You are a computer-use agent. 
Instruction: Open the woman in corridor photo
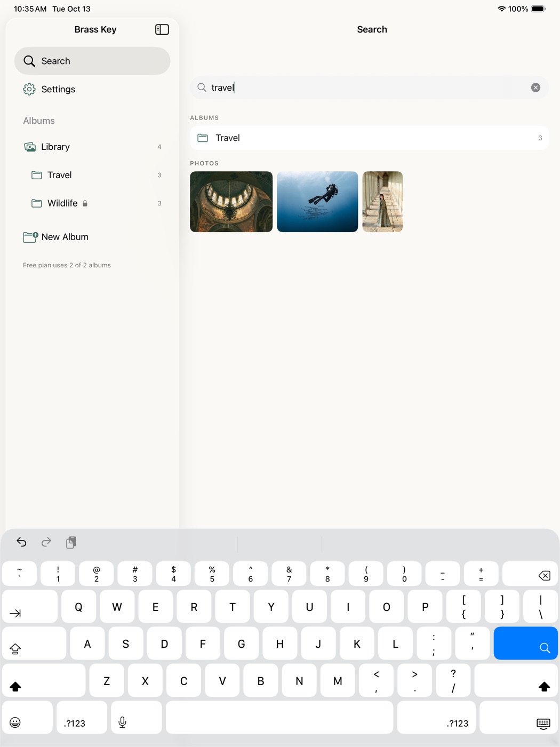tap(382, 202)
